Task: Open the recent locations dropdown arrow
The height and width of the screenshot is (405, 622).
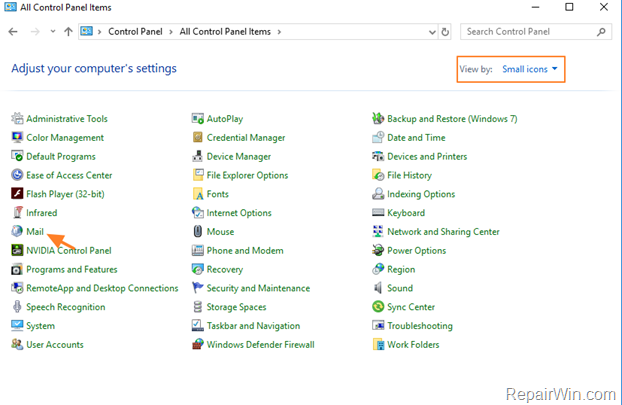Action: tap(53, 31)
